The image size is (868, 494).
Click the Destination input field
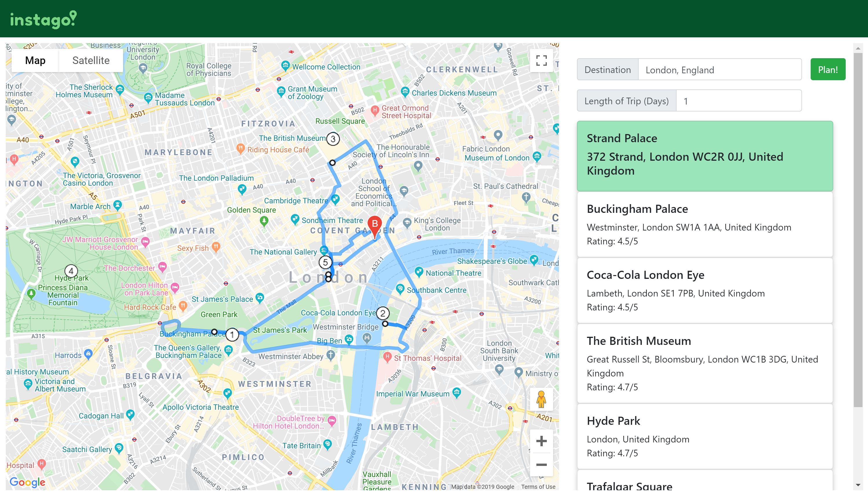coord(719,69)
